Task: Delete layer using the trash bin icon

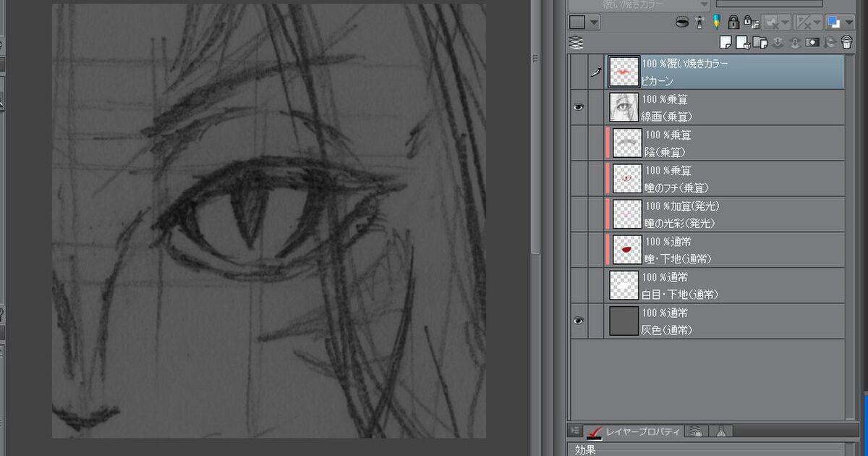Action: [x=846, y=43]
